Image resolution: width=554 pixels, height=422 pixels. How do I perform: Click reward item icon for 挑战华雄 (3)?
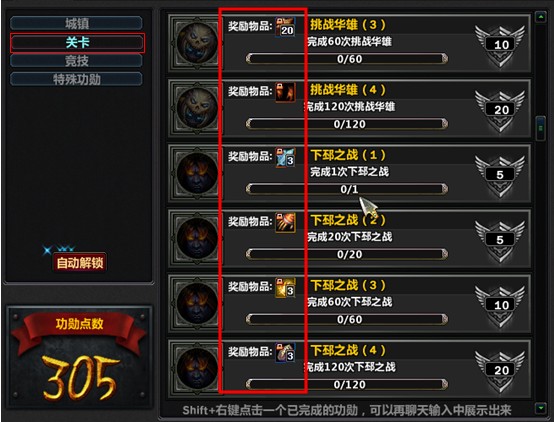(285, 27)
